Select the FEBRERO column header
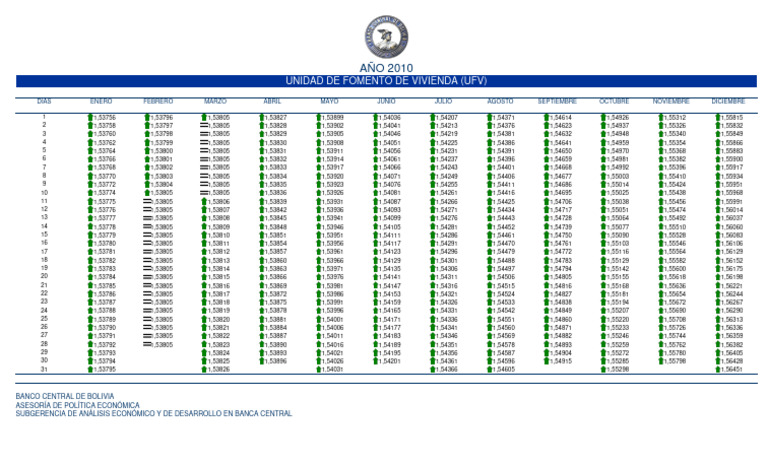The height and width of the screenshot is (466, 768). pyautogui.click(x=158, y=101)
